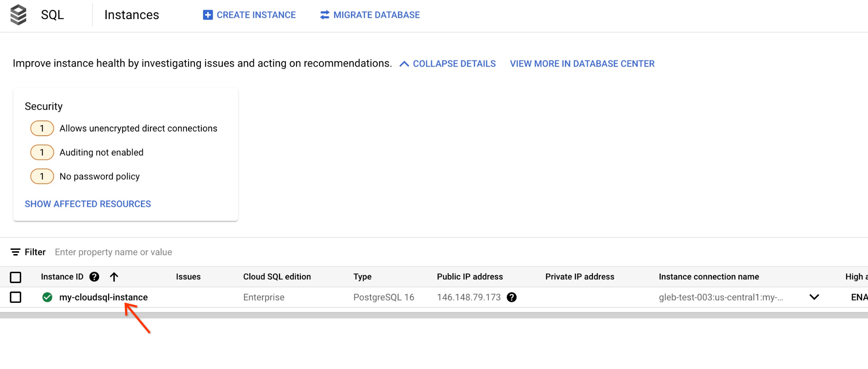868x369 pixels.
Task: Click the help icon beside Instance ID
Action: [94, 277]
